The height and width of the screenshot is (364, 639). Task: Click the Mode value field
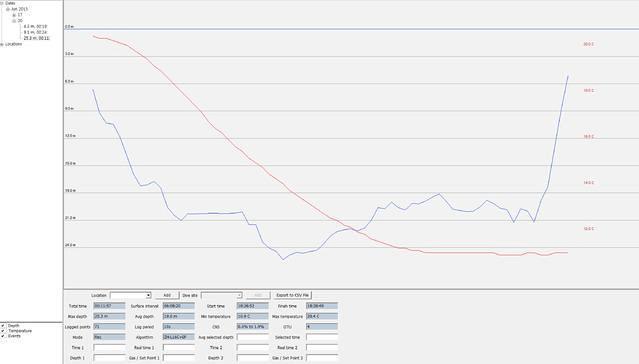coord(109,337)
